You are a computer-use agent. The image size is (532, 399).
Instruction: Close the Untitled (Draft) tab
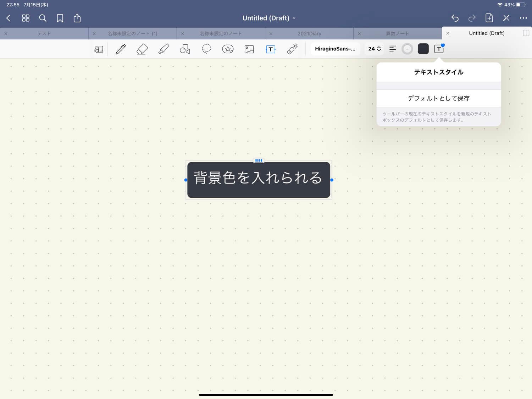click(448, 33)
